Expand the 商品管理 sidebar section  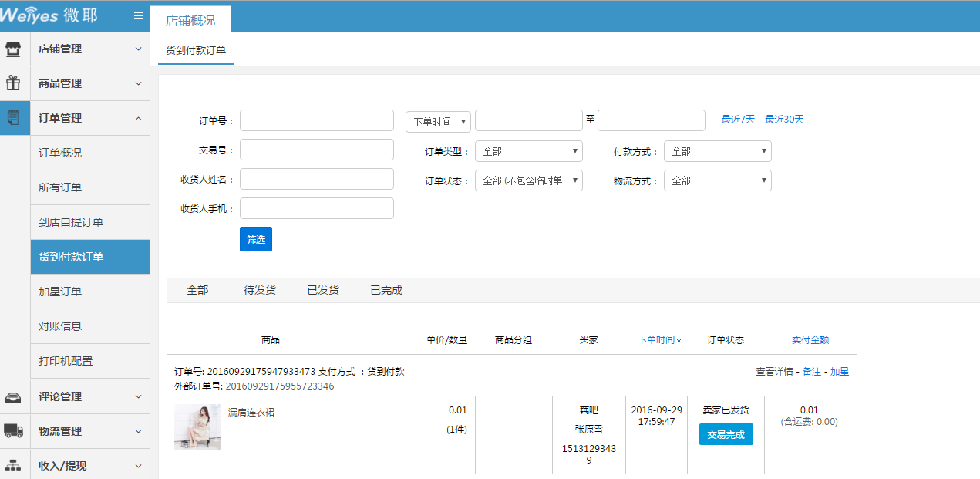pos(90,83)
